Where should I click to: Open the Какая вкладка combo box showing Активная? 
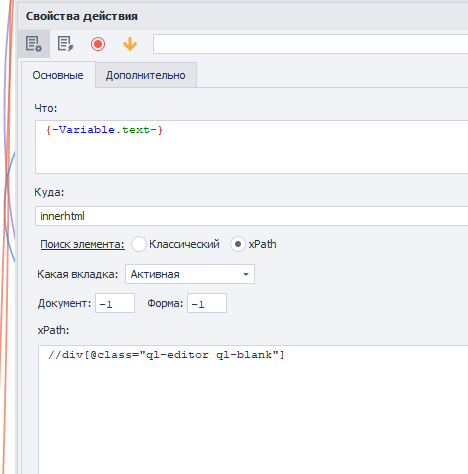click(190, 274)
